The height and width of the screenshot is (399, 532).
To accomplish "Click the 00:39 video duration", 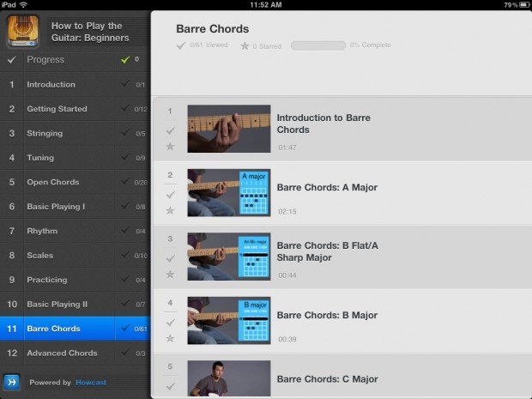I will (x=287, y=339).
